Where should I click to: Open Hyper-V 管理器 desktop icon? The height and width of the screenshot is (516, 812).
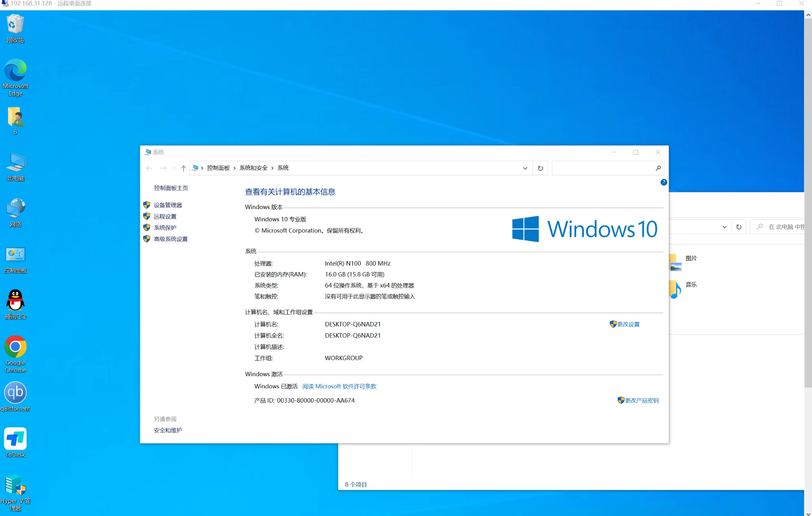[15, 493]
